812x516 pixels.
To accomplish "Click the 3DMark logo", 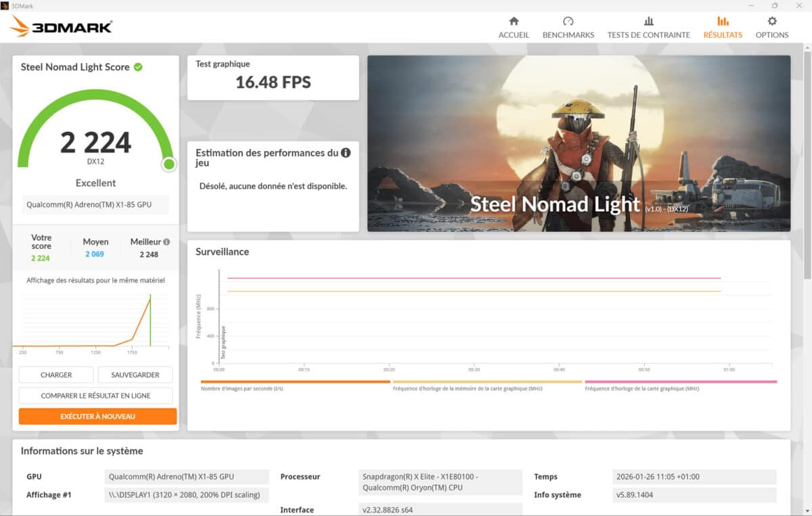I will click(x=62, y=27).
